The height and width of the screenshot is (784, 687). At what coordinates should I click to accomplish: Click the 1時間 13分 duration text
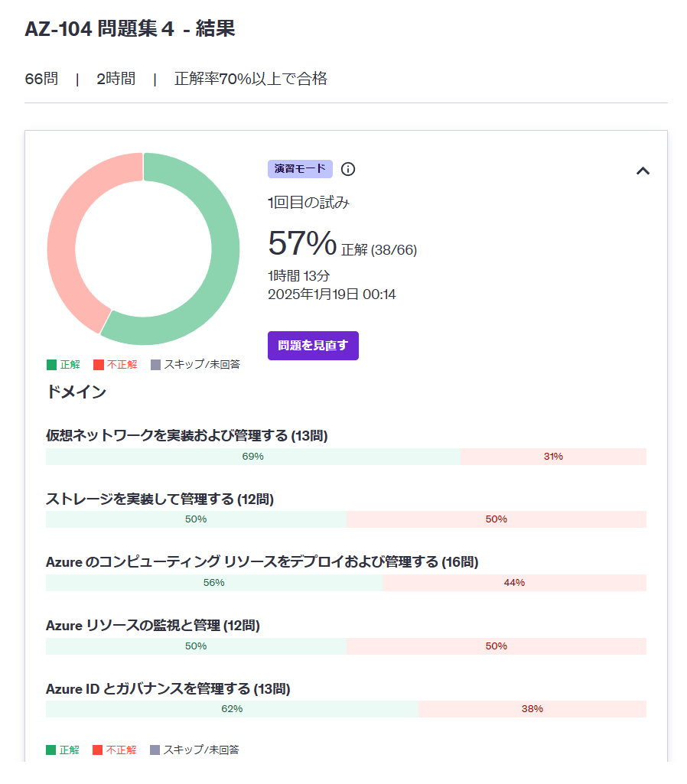tap(299, 276)
